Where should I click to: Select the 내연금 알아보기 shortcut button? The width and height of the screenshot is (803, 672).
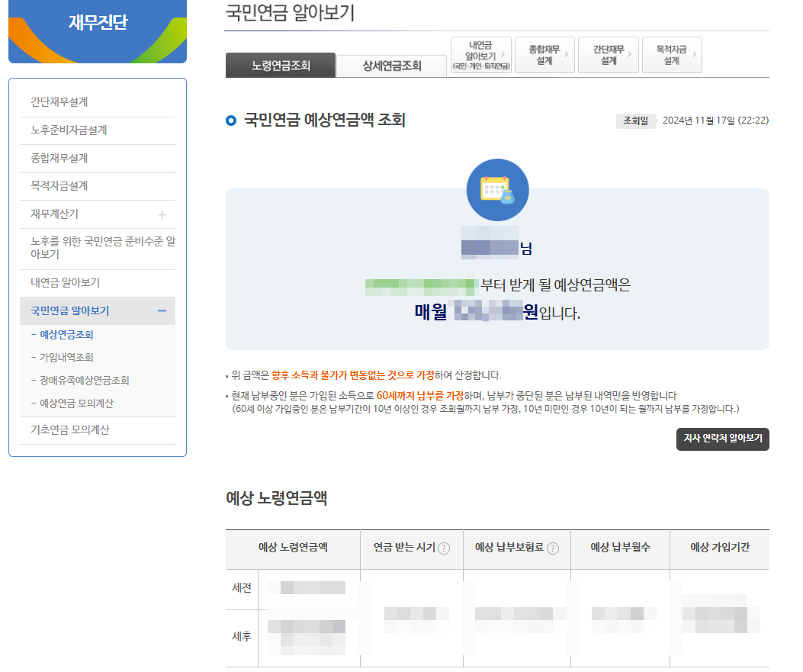pos(481,54)
